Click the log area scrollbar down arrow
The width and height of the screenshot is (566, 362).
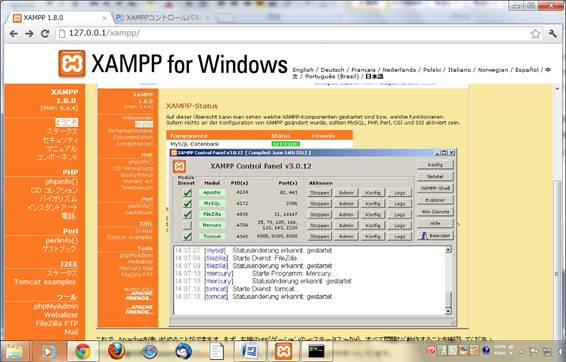448,311
